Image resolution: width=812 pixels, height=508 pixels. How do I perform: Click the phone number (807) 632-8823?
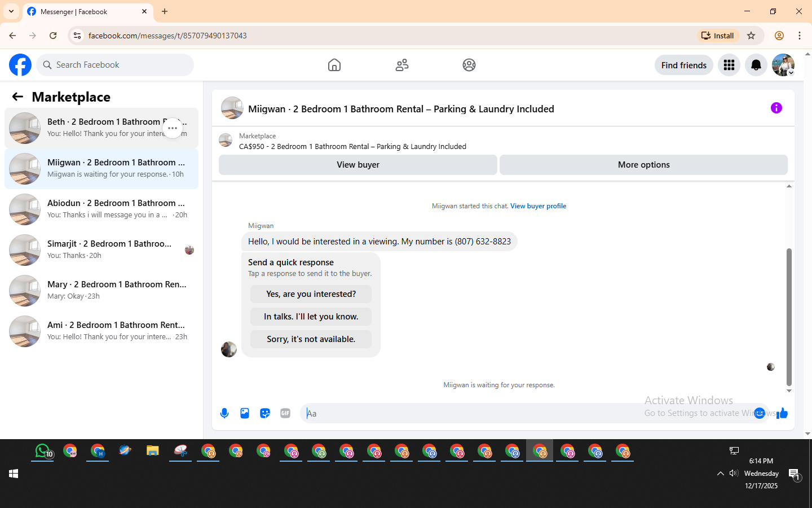pos(483,242)
